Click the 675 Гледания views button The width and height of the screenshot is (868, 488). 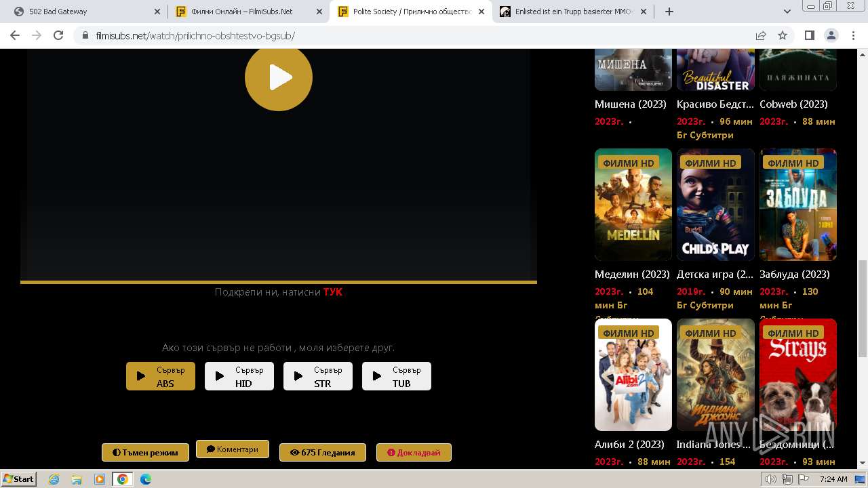pos(323,452)
